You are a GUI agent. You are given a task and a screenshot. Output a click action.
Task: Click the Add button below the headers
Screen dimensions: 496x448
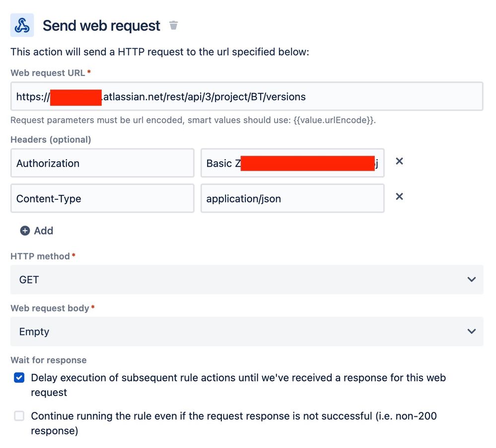(36, 230)
